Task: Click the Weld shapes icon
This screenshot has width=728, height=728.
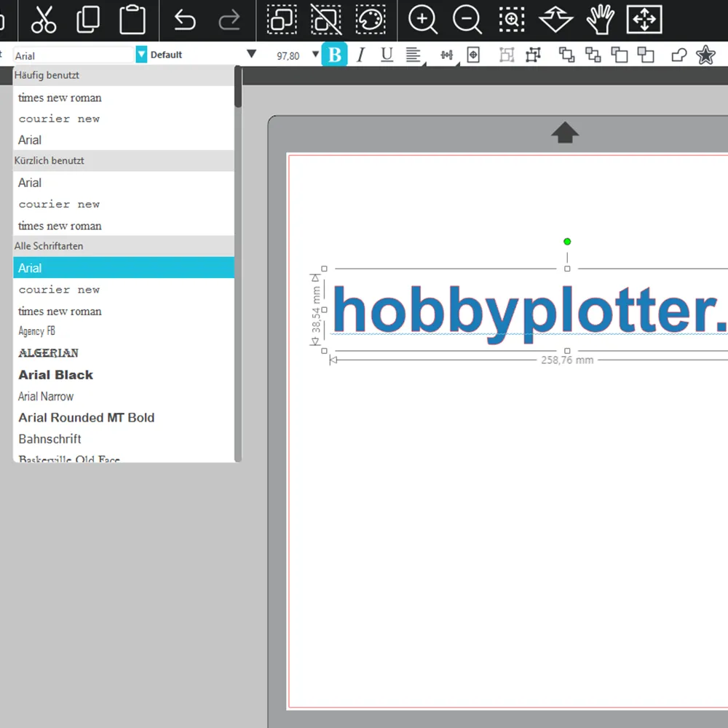Action: (679, 55)
